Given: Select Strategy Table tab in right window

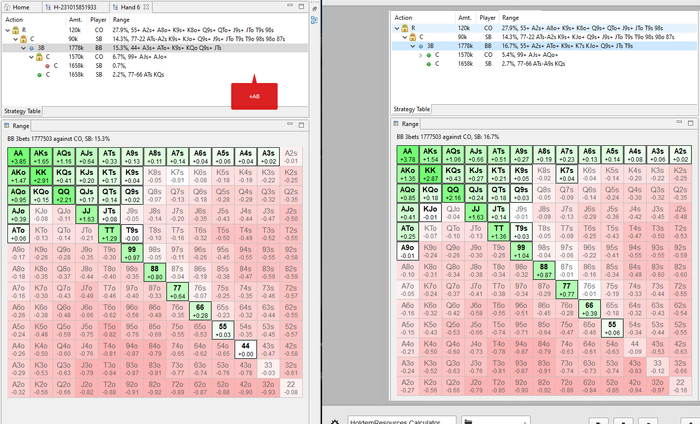Looking at the screenshot, I should point(411,109).
